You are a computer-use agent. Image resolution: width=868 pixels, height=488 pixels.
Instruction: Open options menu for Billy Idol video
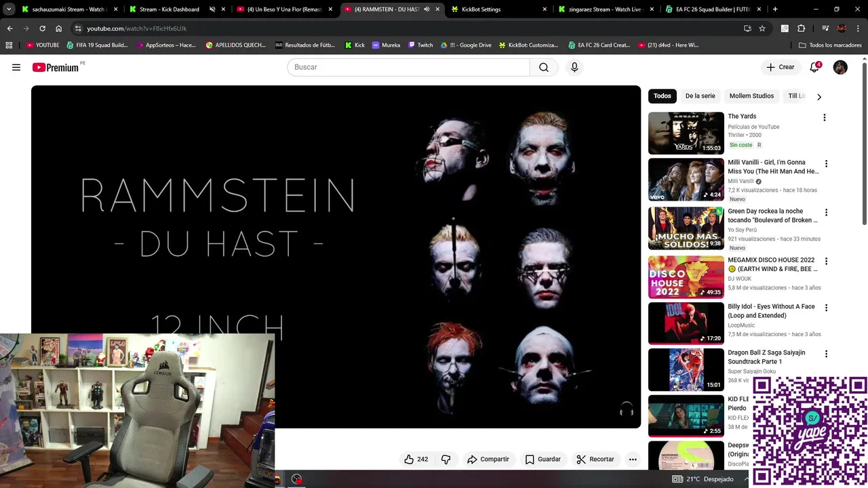826,308
